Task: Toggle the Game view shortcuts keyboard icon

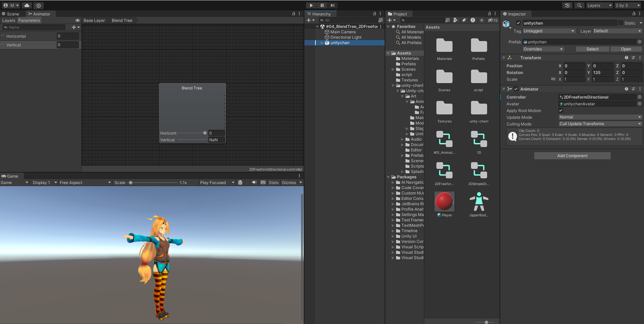Action: click(263, 182)
